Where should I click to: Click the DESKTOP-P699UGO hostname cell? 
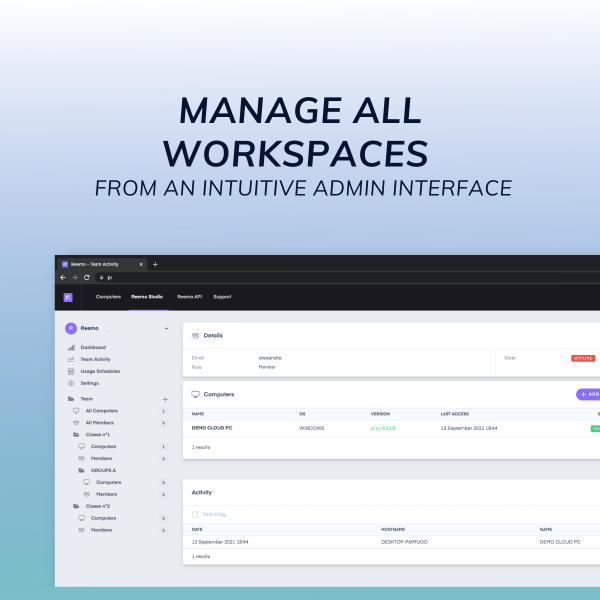pos(404,542)
